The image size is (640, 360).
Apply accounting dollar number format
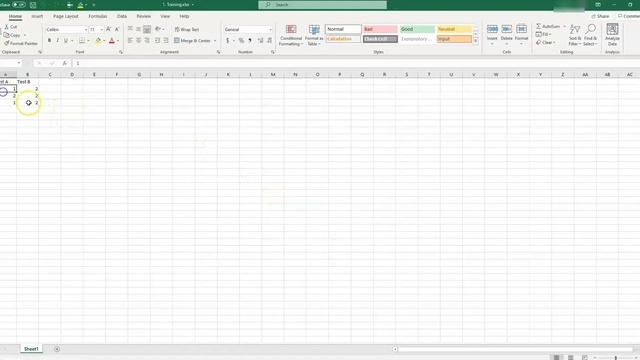tap(228, 40)
